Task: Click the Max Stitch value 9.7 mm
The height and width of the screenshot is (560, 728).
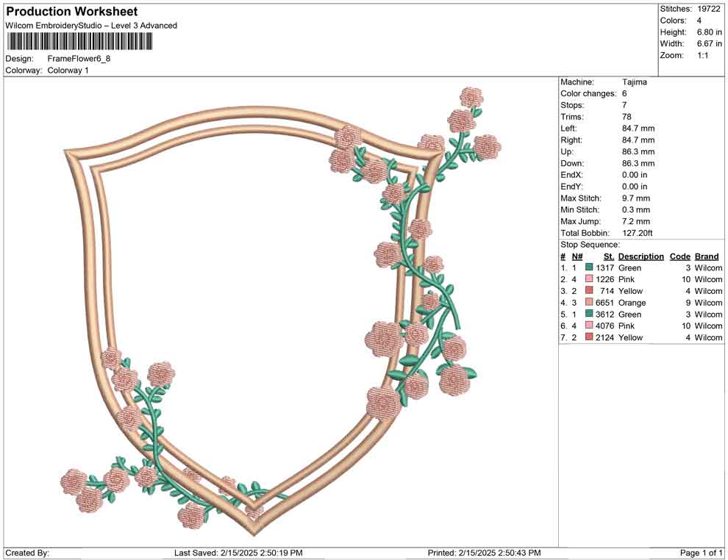Action: 636,198
